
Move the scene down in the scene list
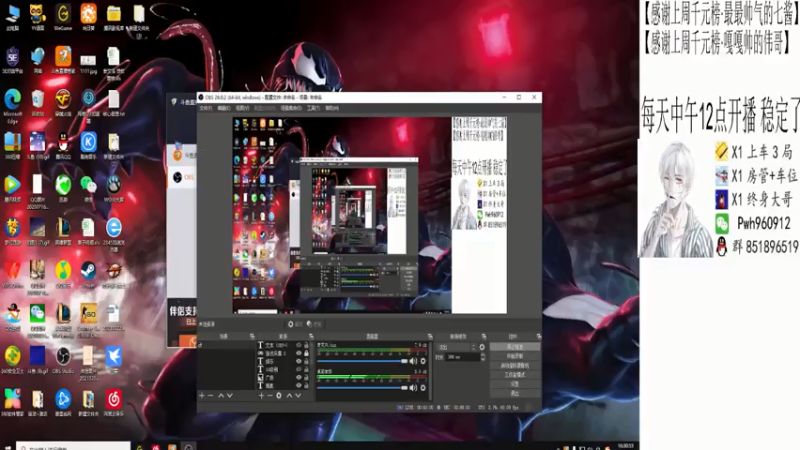[x=230, y=395]
